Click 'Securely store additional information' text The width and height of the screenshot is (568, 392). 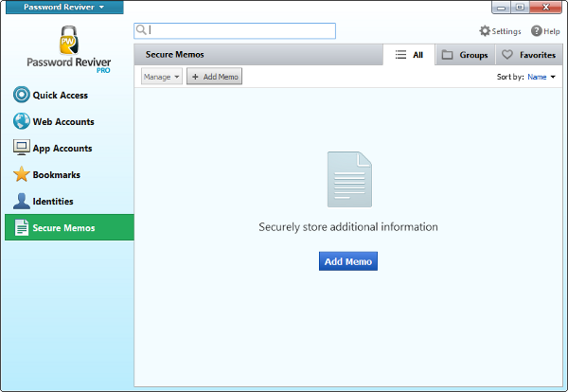click(348, 227)
